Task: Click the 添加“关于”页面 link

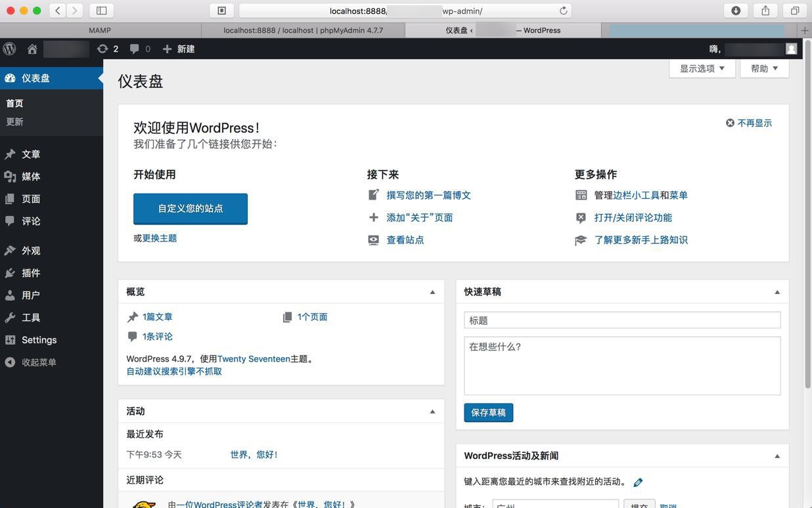Action: pyautogui.click(x=420, y=217)
